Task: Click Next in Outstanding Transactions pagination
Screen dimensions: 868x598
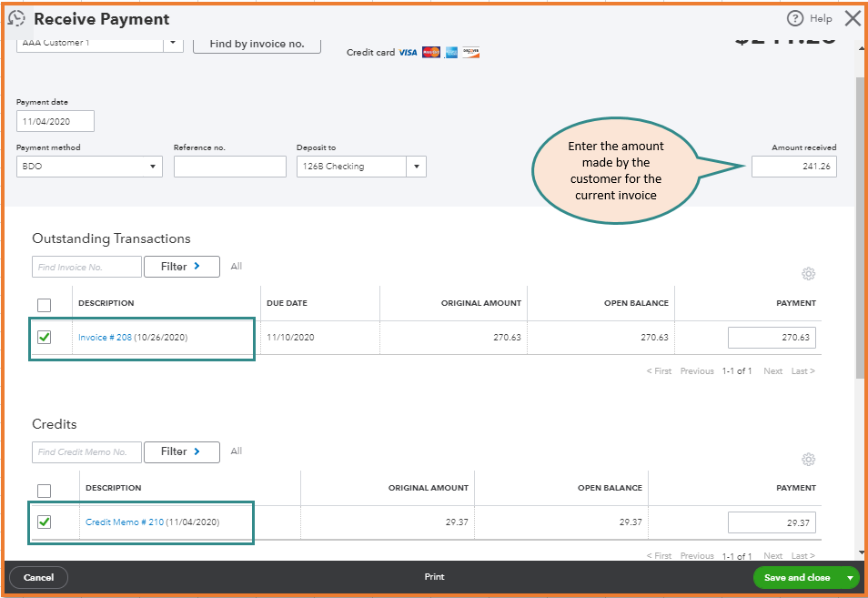Action: [772, 371]
